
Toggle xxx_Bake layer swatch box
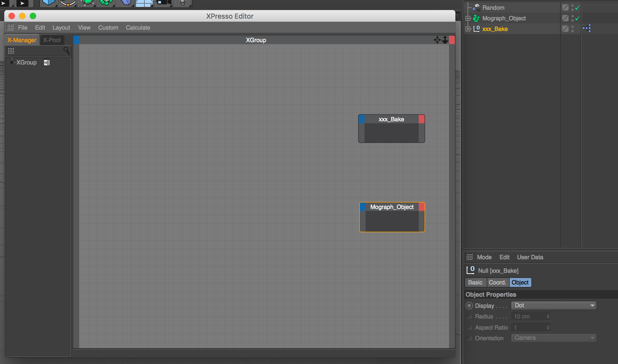tap(565, 29)
